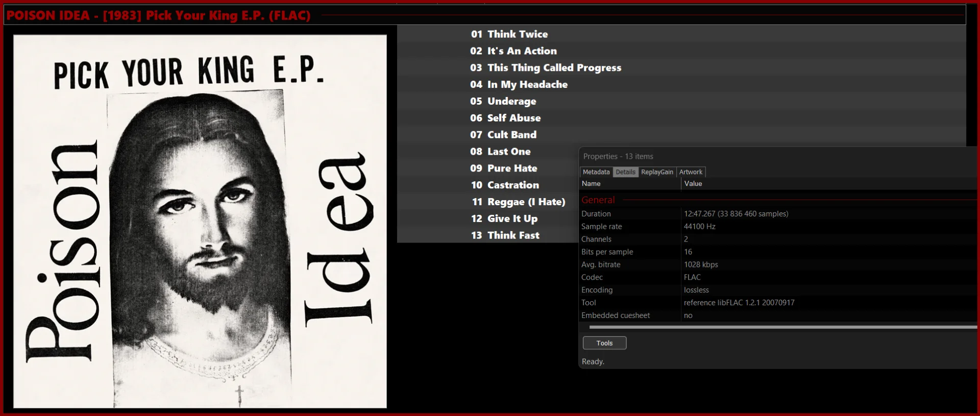Switch to the Metadata tab
This screenshot has width=980, height=416.
[x=596, y=172]
